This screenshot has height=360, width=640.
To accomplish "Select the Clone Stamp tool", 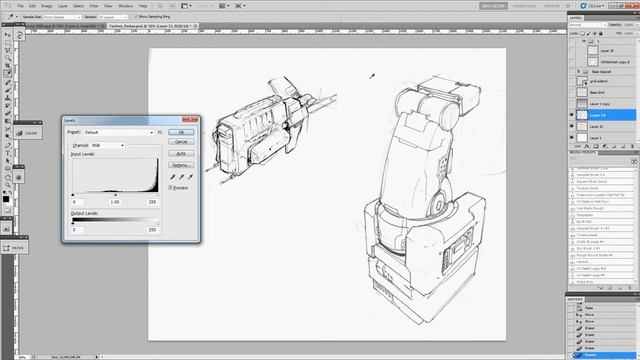I will (x=7, y=97).
